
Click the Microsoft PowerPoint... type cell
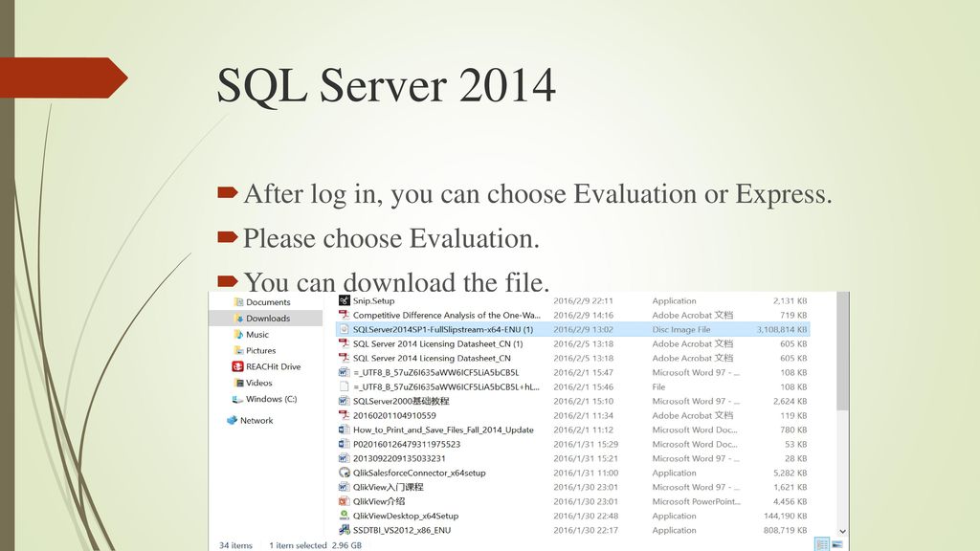[697, 501]
